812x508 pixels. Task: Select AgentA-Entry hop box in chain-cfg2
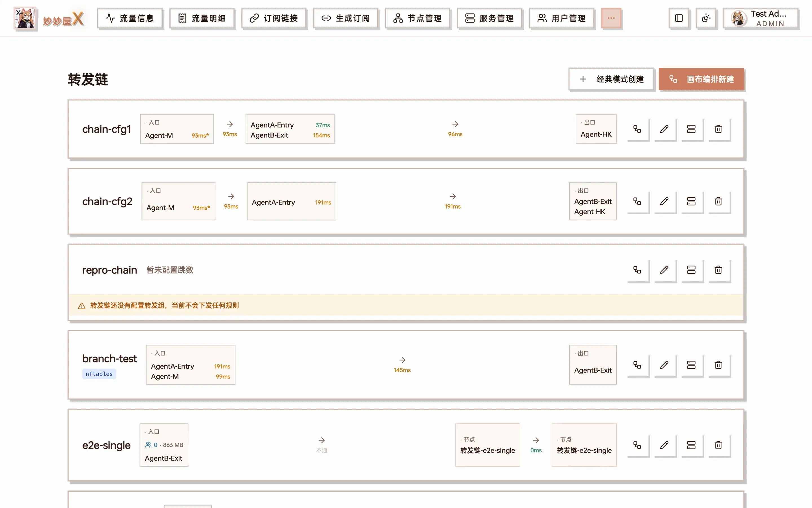(291, 201)
